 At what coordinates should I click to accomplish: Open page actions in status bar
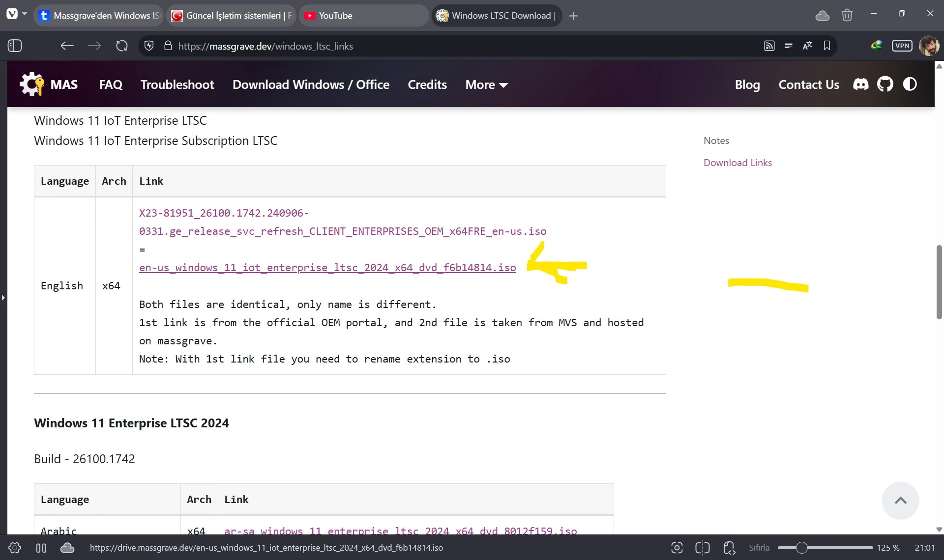click(x=729, y=548)
